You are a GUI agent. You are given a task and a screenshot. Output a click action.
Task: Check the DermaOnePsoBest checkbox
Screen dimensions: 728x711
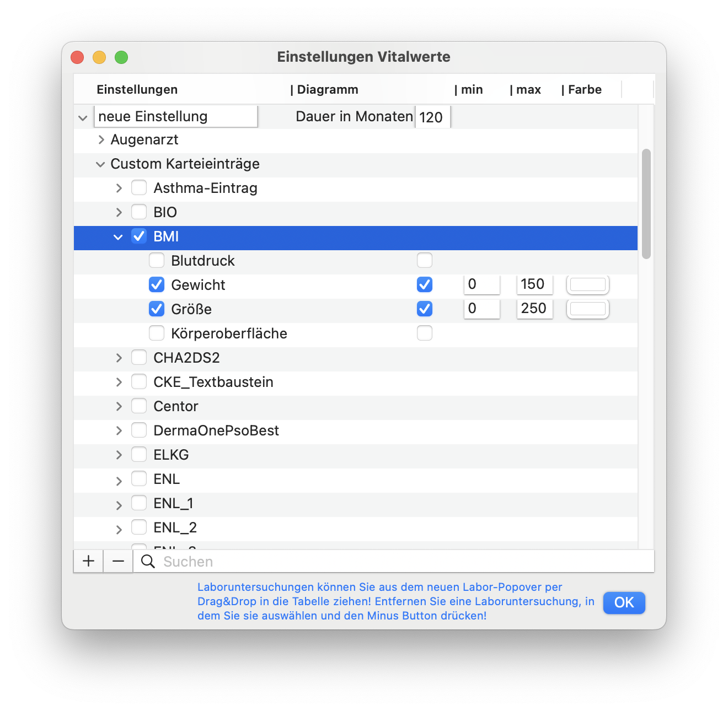pos(139,430)
